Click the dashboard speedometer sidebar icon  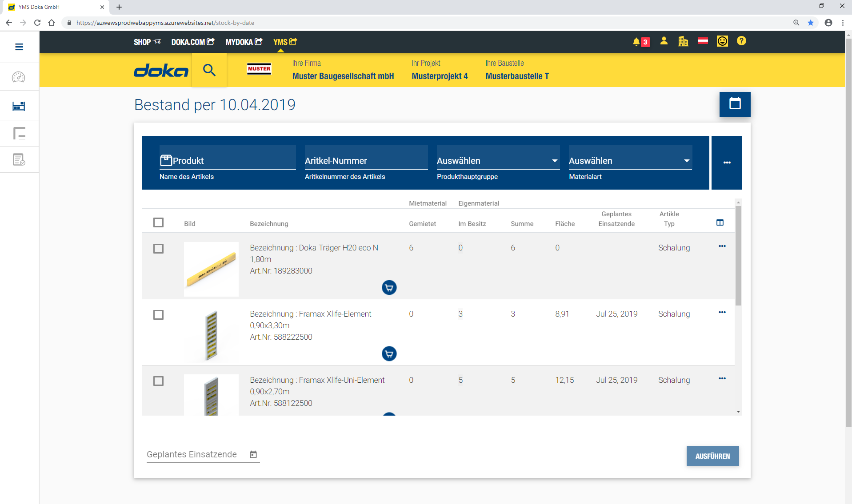(19, 77)
